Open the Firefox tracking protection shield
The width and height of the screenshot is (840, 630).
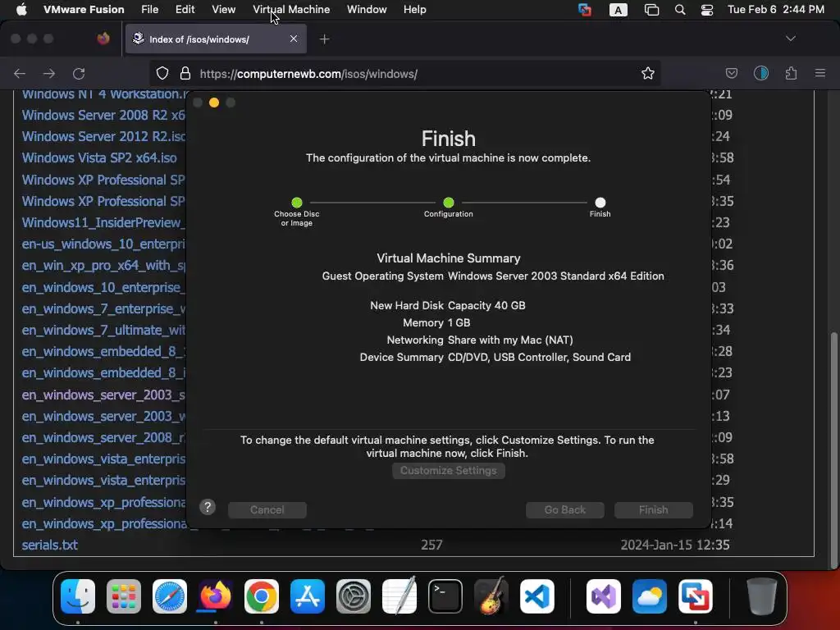coord(162,73)
